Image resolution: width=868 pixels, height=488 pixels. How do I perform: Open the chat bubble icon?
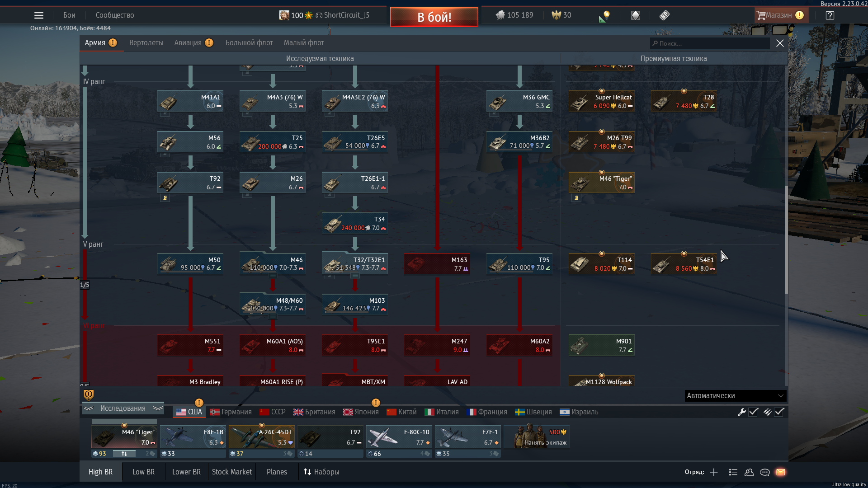pos(765,472)
